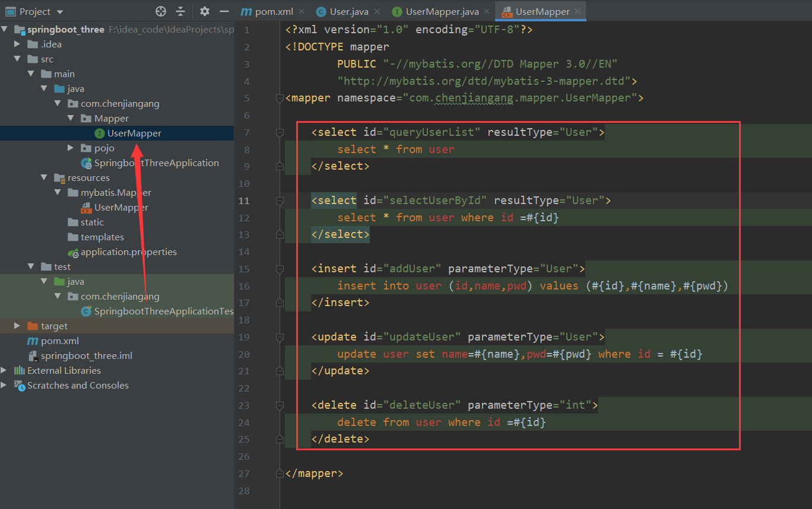Click the closing </mapper> tag
812x509 pixels.
coord(314,473)
